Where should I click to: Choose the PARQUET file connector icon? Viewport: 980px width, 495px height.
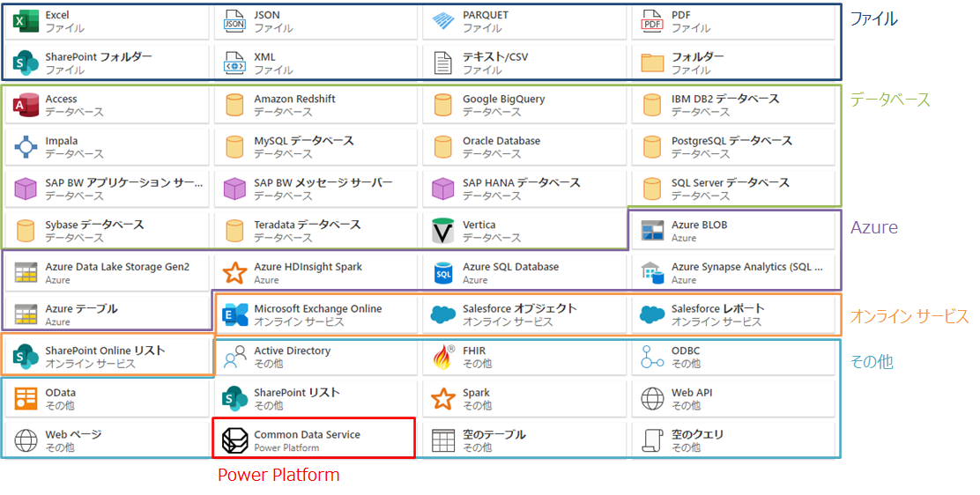pos(443,21)
